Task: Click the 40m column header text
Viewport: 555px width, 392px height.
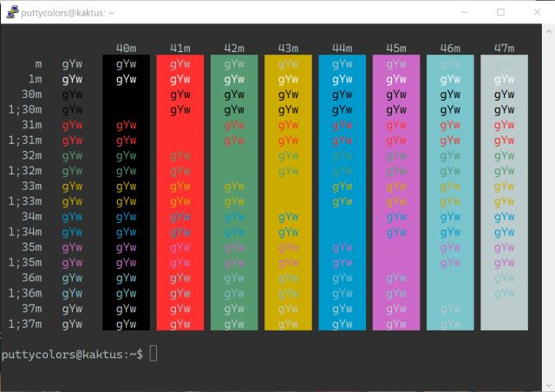Action: [x=126, y=48]
